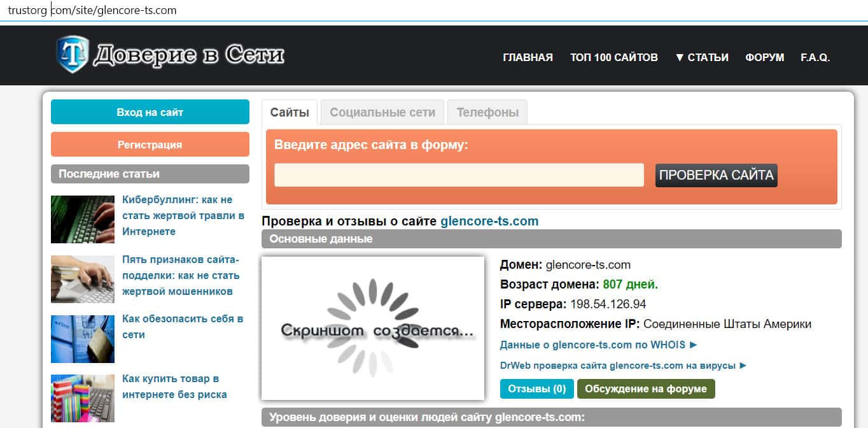The width and height of the screenshot is (868, 428).
Task: Click the credit card thumbnail for сайта-подделки article
Action: 83,279
